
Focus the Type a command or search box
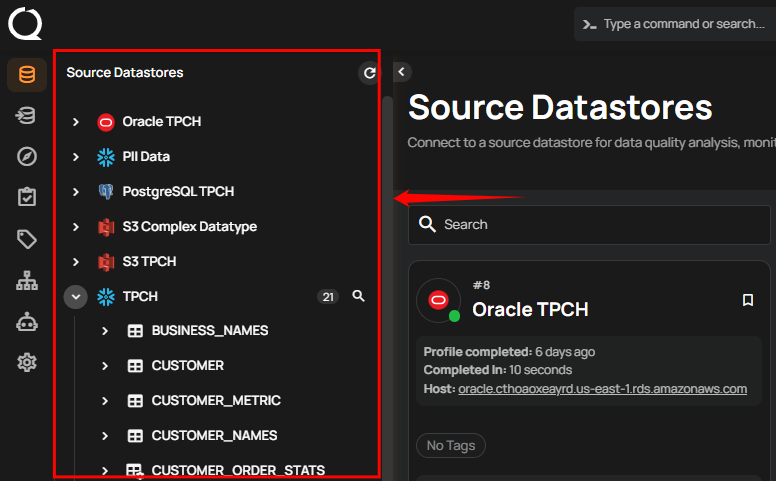coord(675,24)
